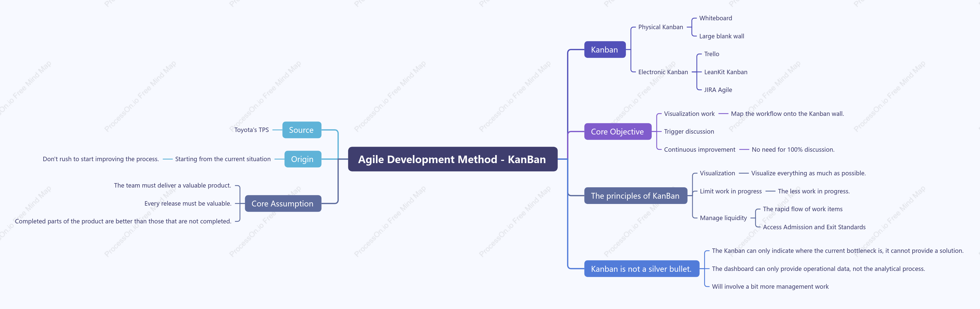Select The team must deliver a valuable product
This screenshot has width=980, height=309.
coord(172,186)
